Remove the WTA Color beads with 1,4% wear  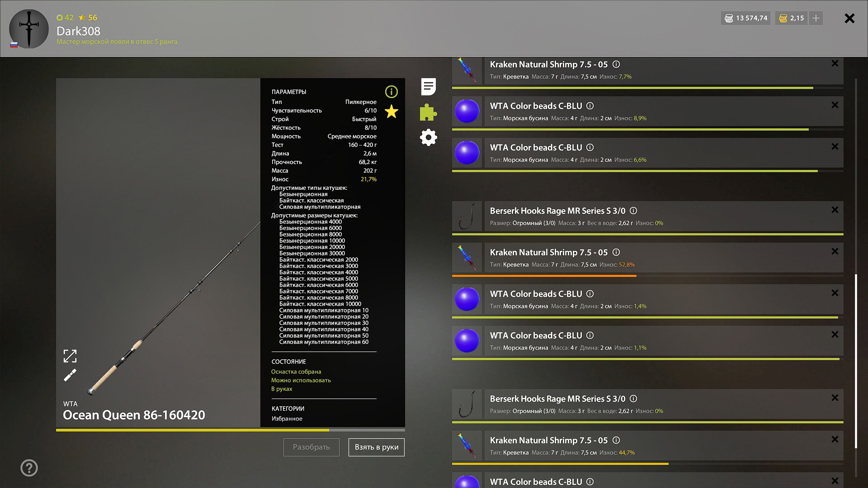[835, 293]
